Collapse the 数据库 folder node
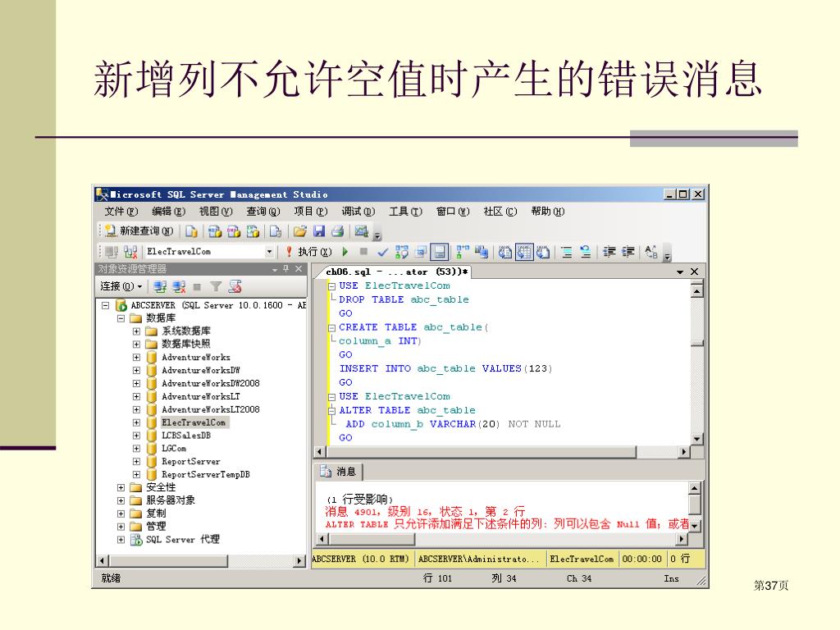This screenshot has width=840, height=630. (121, 318)
